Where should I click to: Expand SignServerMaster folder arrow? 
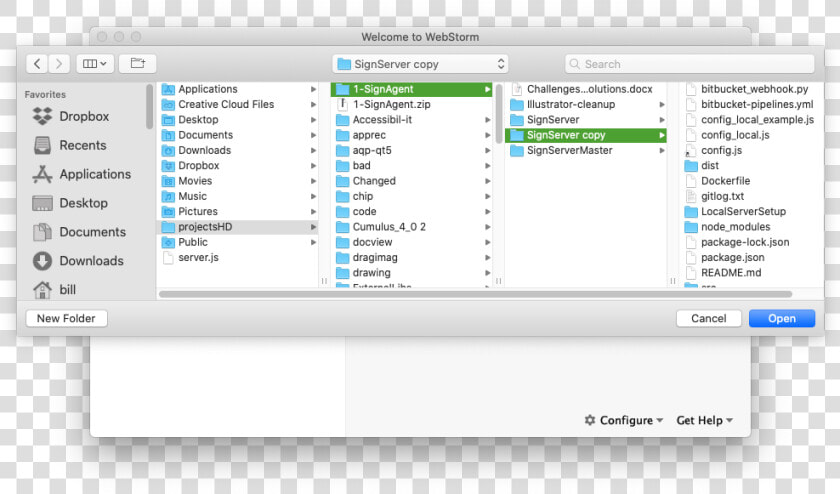[662, 151]
